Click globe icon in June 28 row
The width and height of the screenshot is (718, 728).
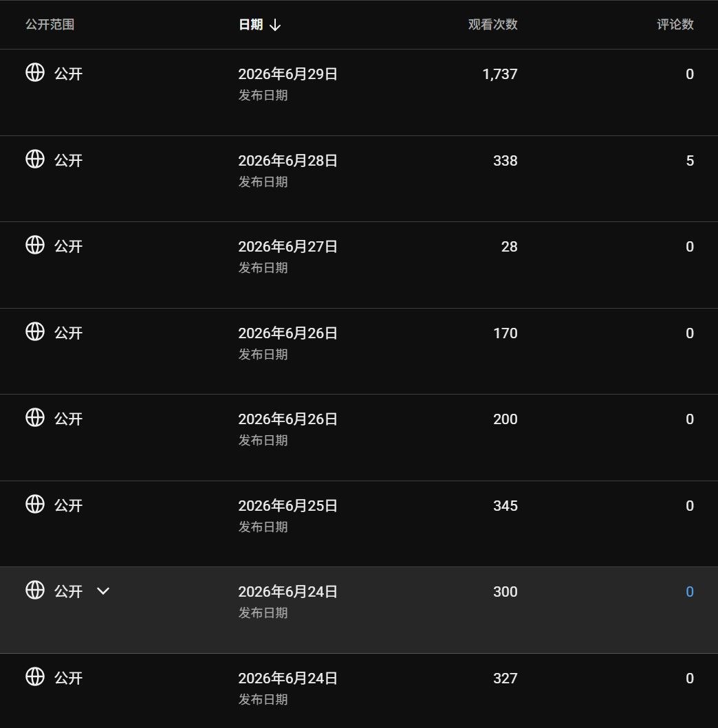pos(35,159)
